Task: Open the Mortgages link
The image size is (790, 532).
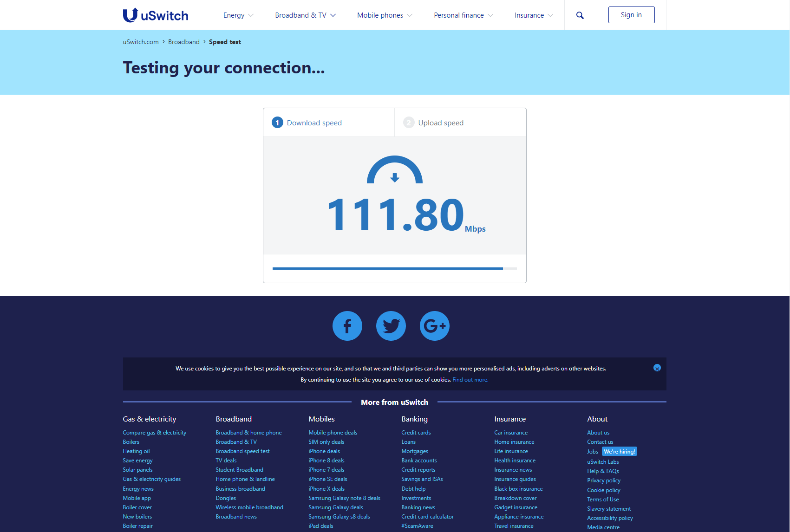Action: pos(415,451)
